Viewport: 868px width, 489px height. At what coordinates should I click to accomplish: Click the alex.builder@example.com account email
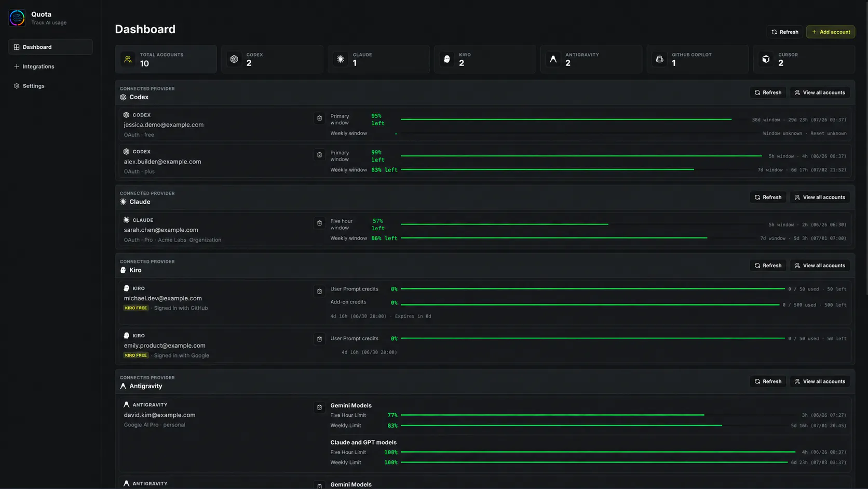coord(162,162)
